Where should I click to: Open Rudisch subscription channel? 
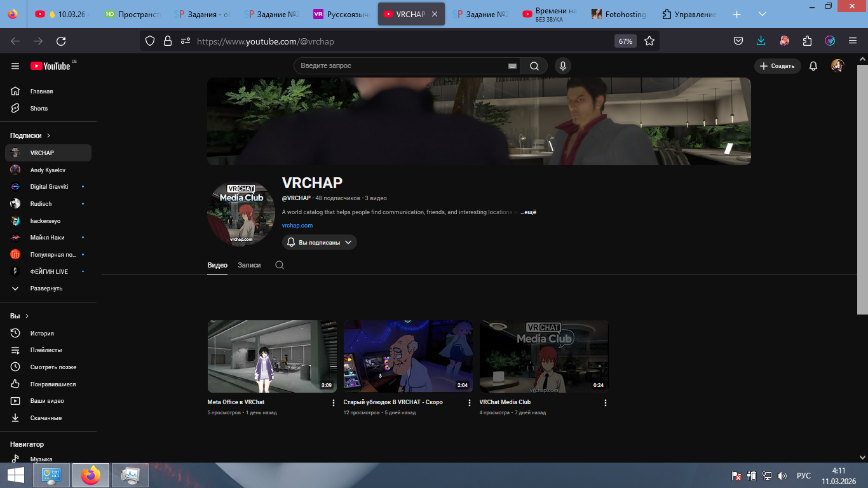48,204
